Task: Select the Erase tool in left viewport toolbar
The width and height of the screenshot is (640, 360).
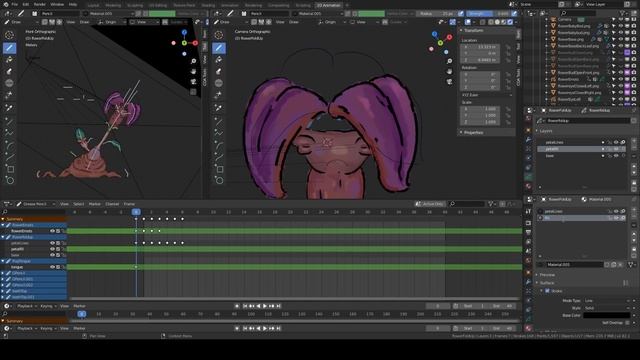Action: click(x=9, y=71)
